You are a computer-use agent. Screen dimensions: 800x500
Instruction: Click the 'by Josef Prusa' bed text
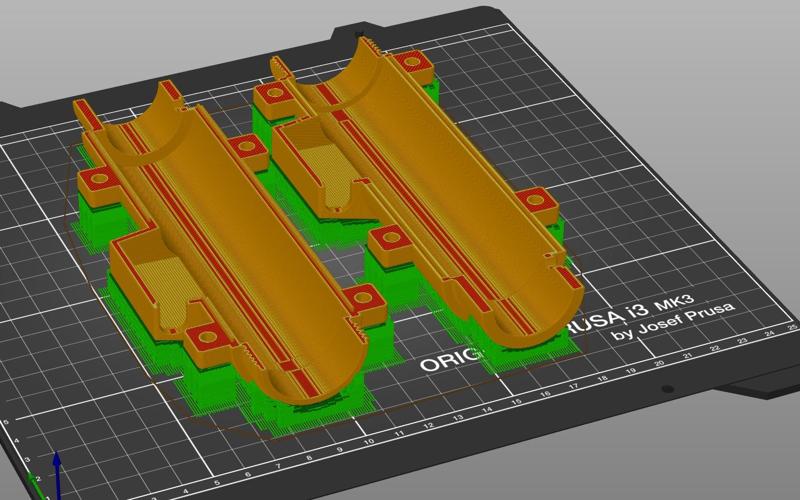(x=673, y=321)
